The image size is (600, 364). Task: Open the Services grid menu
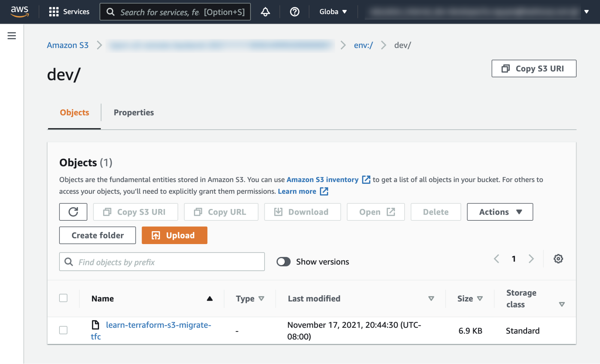pos(69,12)
